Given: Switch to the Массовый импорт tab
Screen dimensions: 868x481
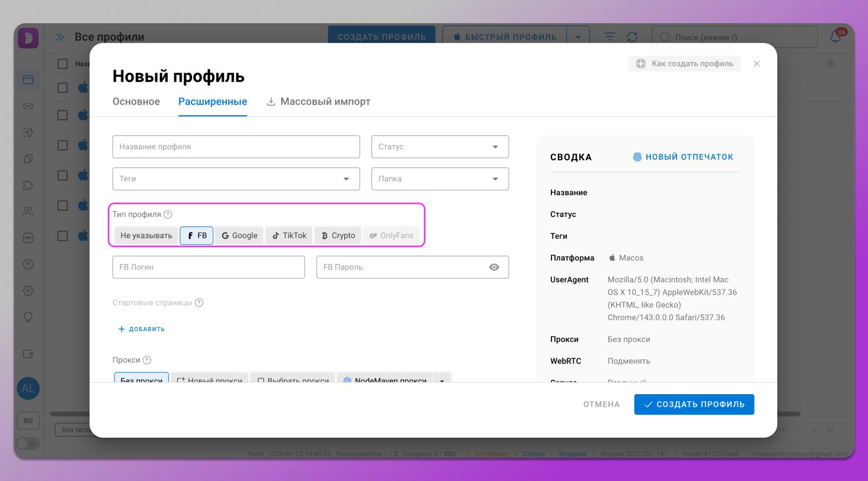Looking at the screenshot, I should (x=325, y=101).
